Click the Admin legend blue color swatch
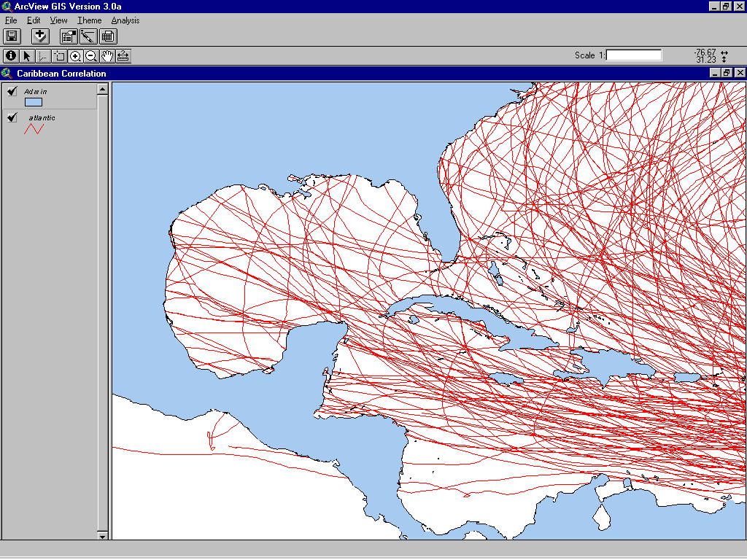This screenshot has height=560, width=747. click(34, 102)
